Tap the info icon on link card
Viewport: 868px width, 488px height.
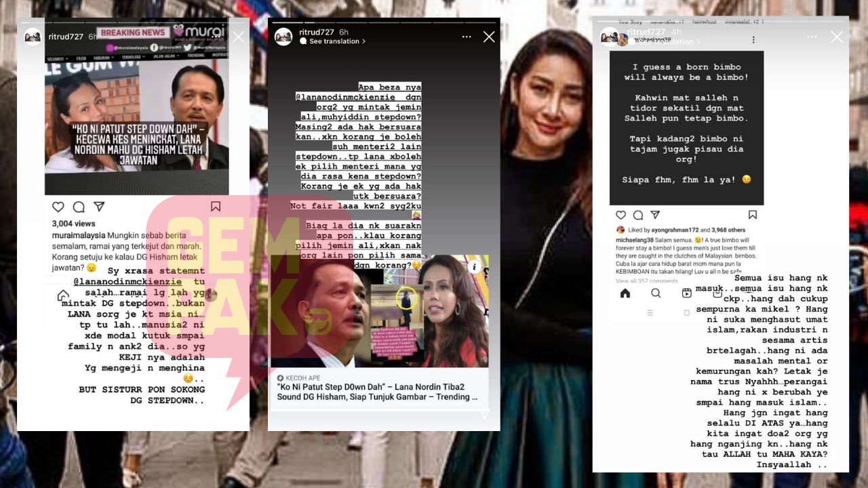coord(475,267)
